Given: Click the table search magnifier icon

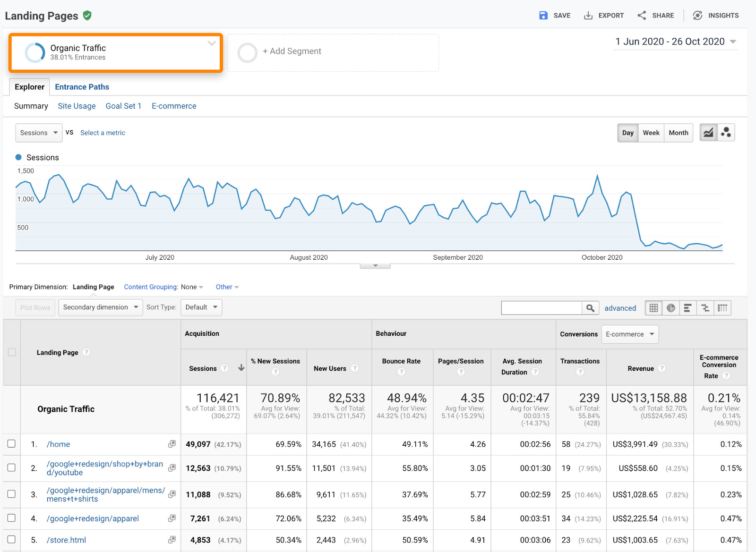Looking at the screenshot, I should coord(590,307).
